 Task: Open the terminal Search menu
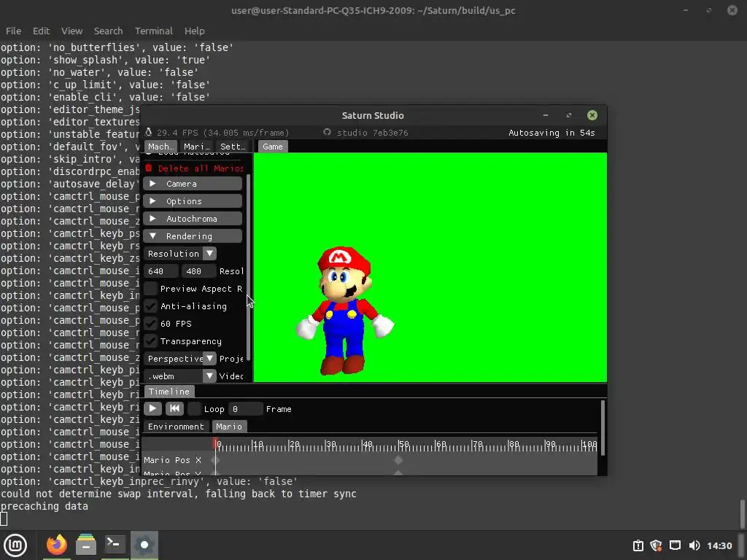108,31
